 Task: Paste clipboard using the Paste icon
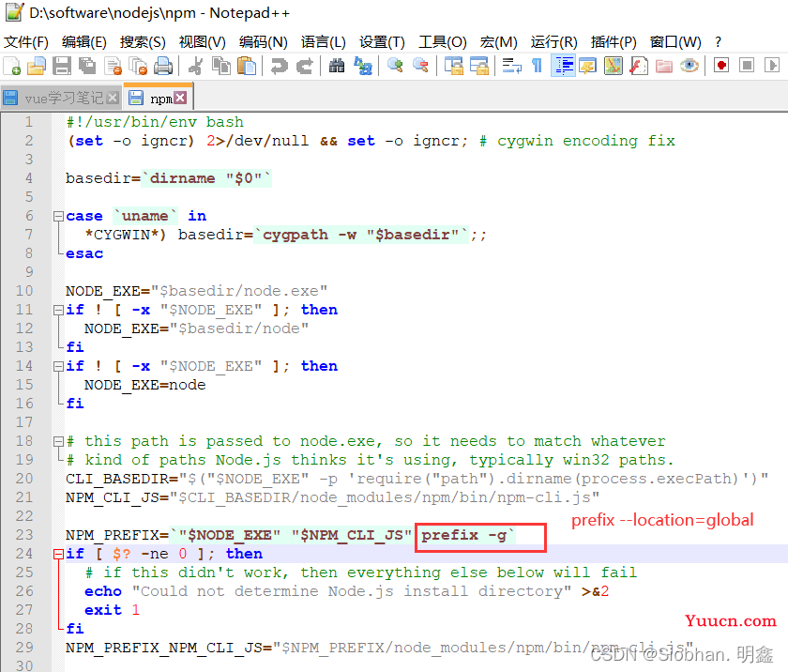pyautogui.click(x=246, y=66)
